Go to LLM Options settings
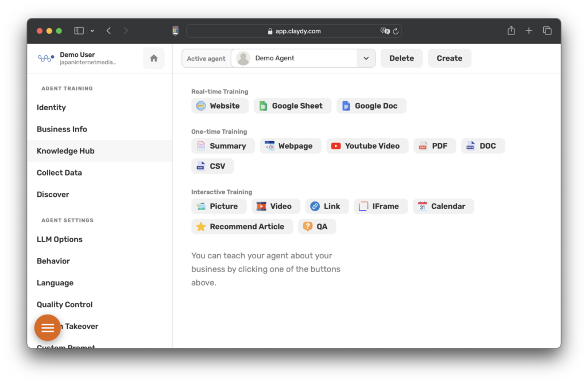588x384 pixels. click(60, 239)
